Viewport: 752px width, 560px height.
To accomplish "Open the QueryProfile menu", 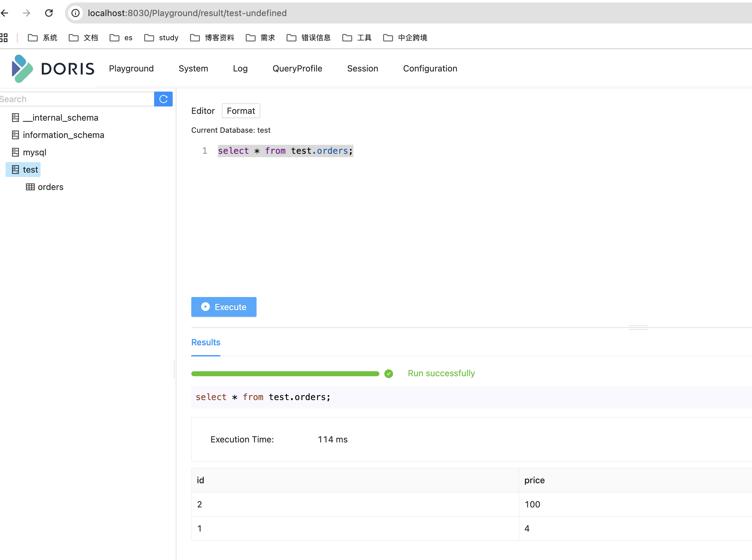I will click(x=297, y=68).
